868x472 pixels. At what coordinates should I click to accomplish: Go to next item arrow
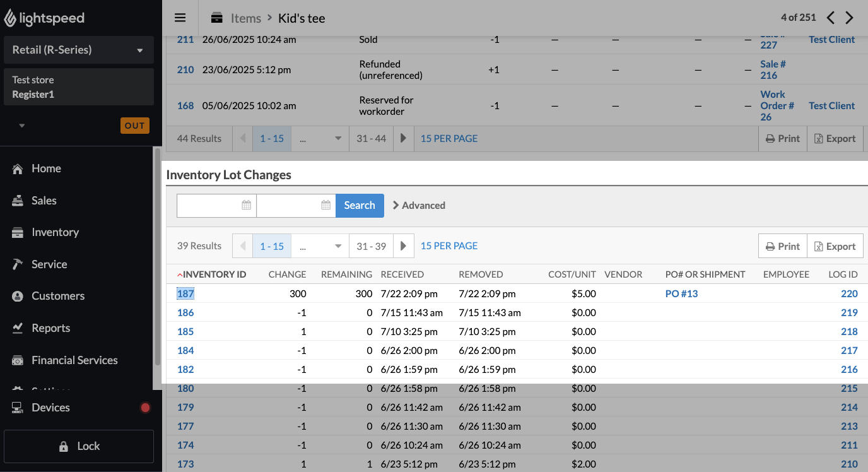pyautogui.click(x=850, y=18)
